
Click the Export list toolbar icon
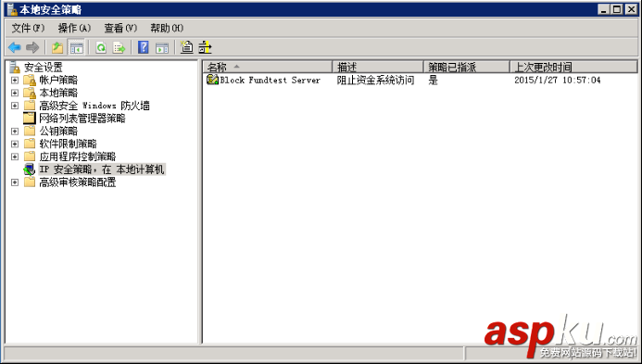coord(120,47)
